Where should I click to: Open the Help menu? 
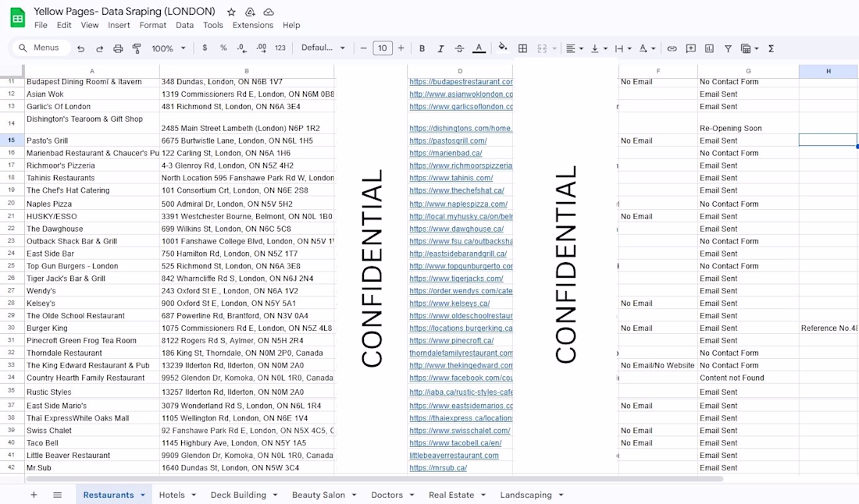point(291,25)
